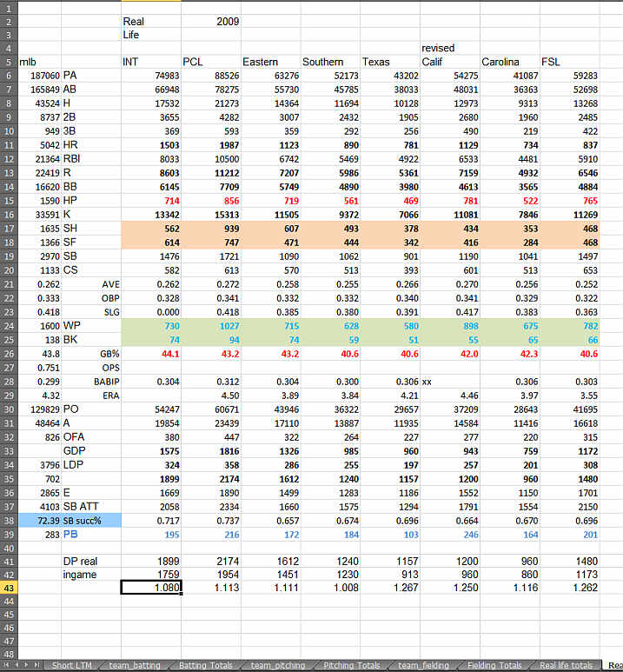Switch to the Short LTM sheet tab

click(x=74, y=665)
